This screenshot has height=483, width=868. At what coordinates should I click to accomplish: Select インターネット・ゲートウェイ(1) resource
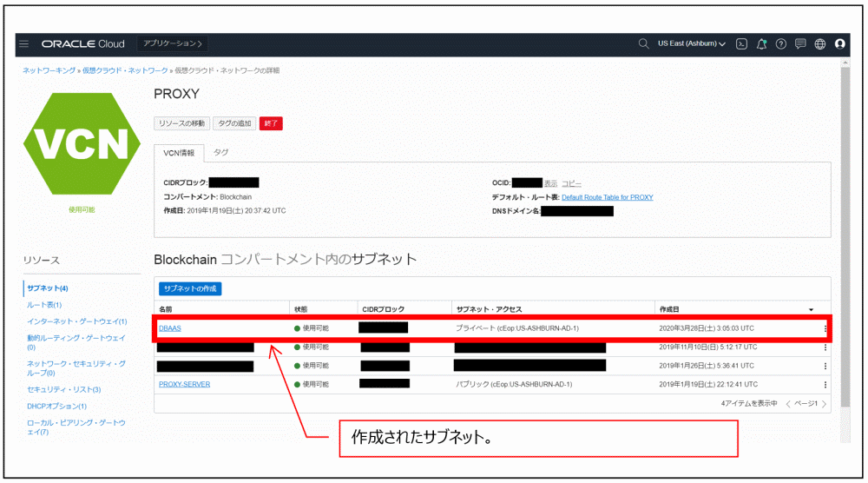(77, 321)
